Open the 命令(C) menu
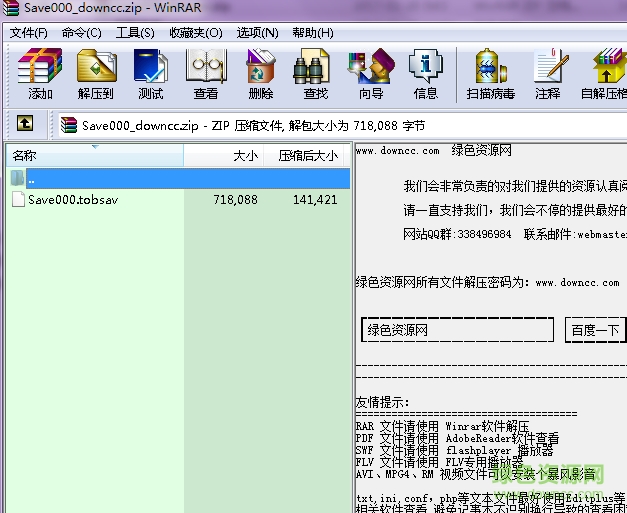627x513 pixels. point(82,33)
